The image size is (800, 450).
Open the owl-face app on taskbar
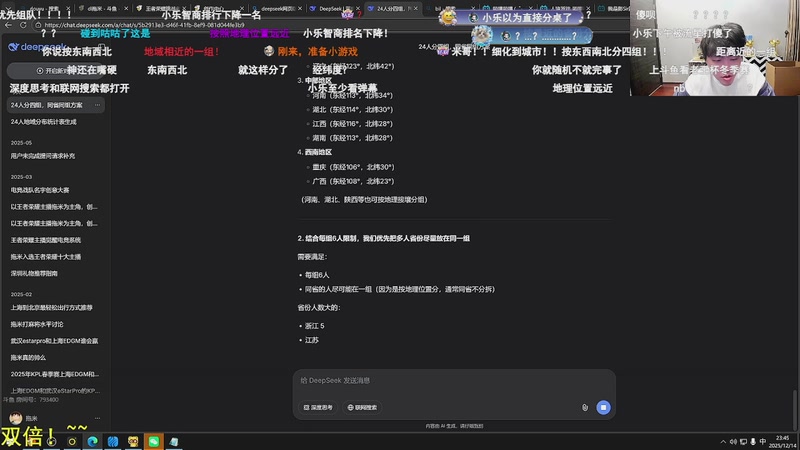point(133,441)
